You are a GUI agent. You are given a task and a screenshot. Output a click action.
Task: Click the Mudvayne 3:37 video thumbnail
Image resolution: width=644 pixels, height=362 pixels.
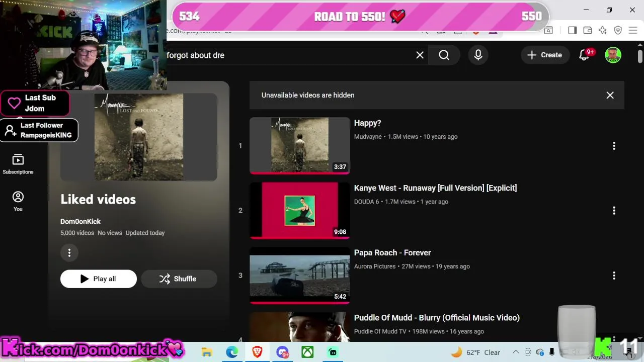tap(300, 146)
